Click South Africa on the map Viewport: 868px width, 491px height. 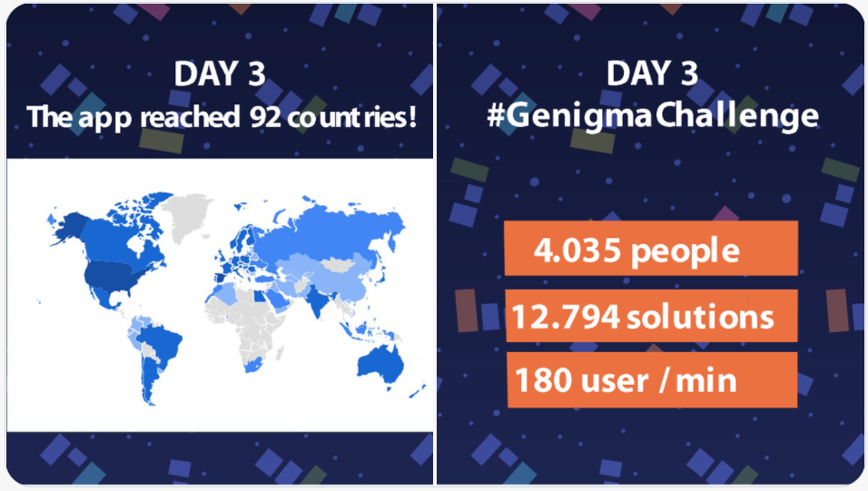click(x=253, y=365)
